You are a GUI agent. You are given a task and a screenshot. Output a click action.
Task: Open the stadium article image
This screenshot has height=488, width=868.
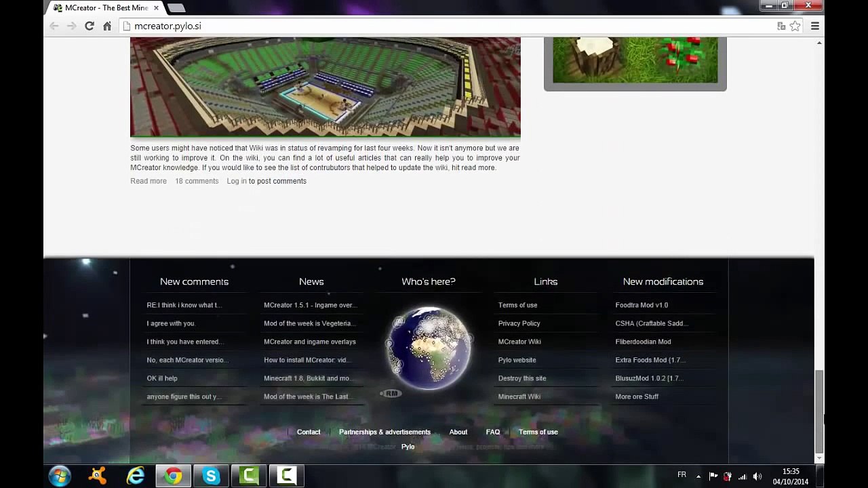(x=325, y=87)
